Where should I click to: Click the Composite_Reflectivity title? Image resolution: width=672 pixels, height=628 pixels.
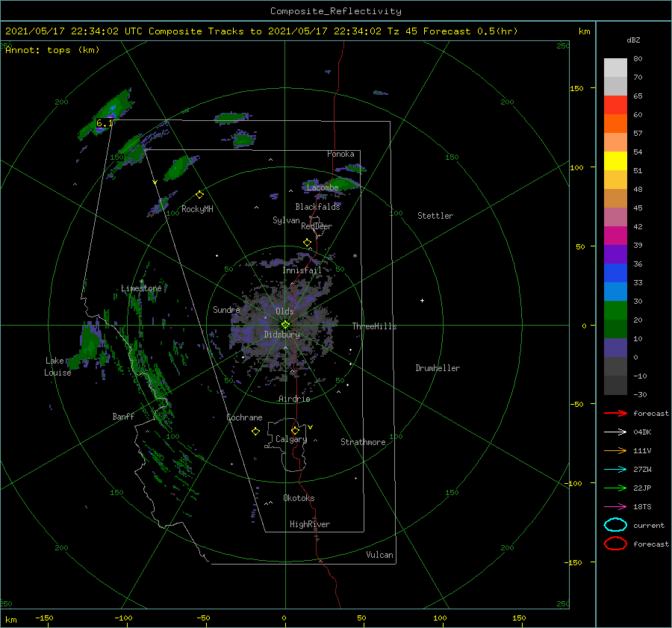(x=336, y=11)
